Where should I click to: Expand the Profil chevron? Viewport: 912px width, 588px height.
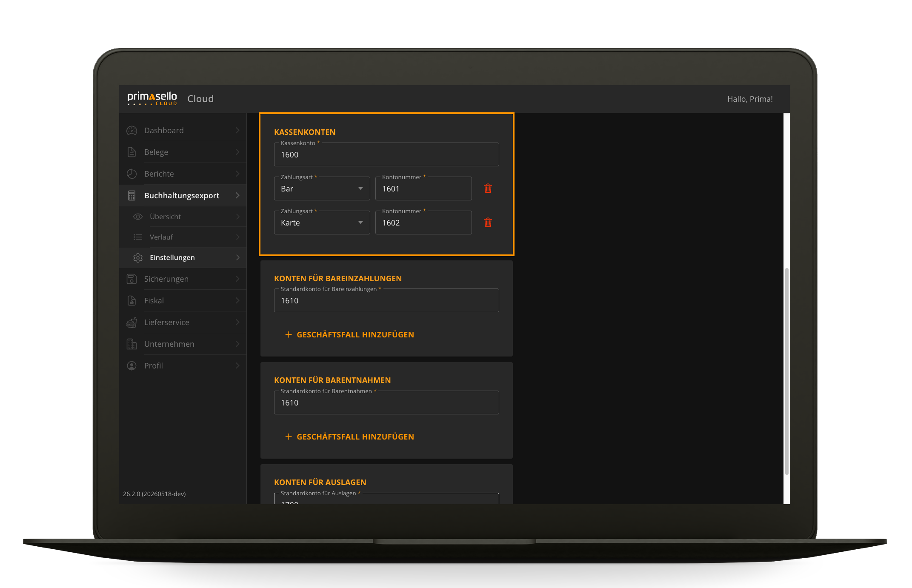[237, 366]
